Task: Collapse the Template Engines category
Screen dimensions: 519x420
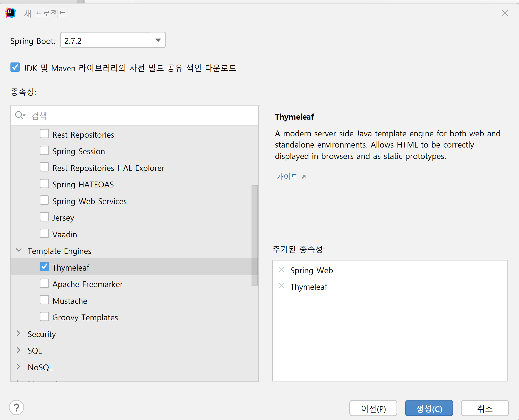Action: (x=19, y=250)
